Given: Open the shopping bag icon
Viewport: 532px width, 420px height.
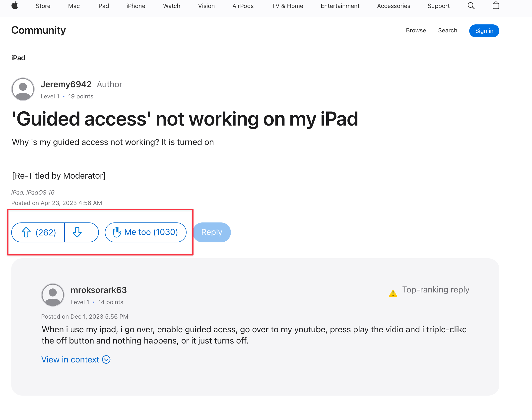Looking at the screenshot, I should pos(496,5).
